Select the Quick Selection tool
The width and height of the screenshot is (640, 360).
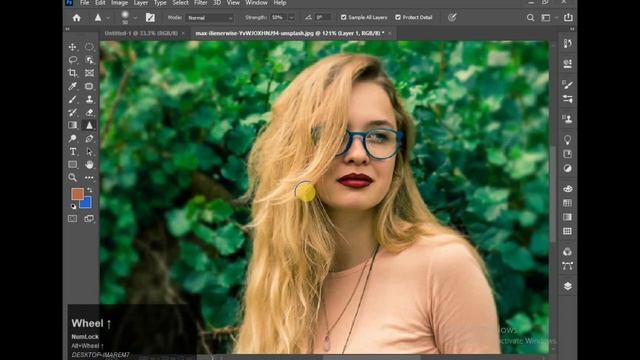[x=89, y=60]
